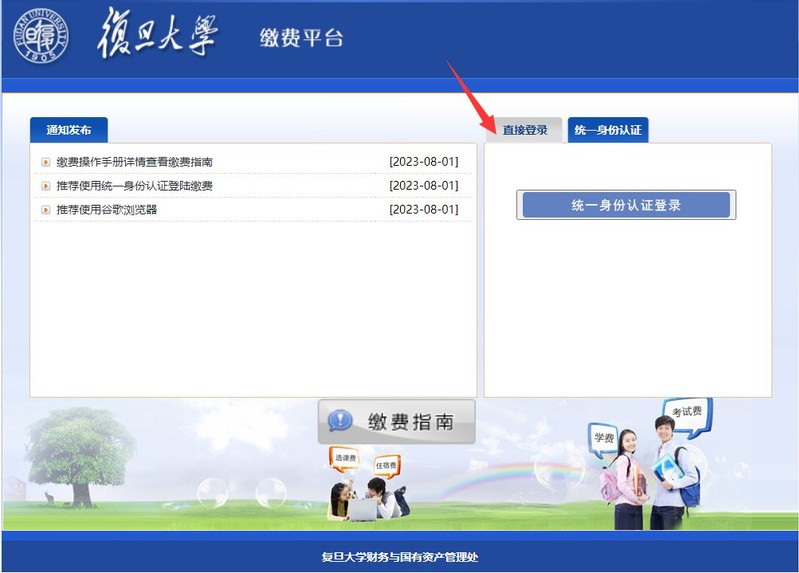The image size is (799, 573).
Task: Click the 学费 speech bubble
Action: click(604, 437)
